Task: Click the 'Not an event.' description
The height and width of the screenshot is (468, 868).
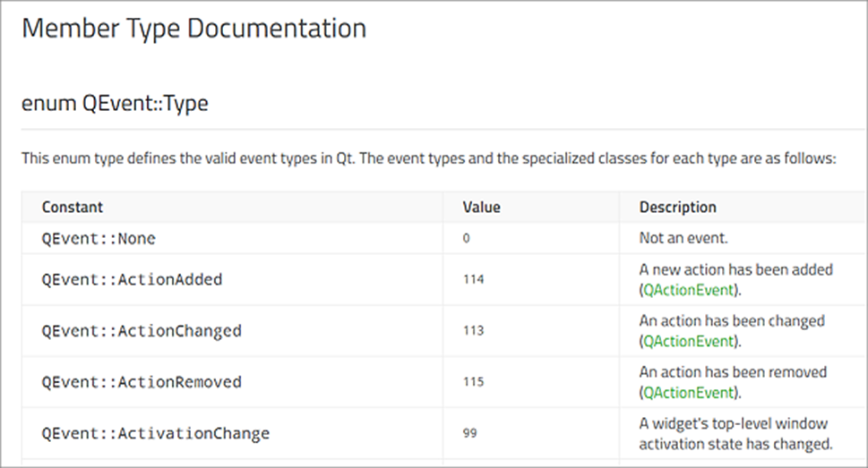Action: 683,239
